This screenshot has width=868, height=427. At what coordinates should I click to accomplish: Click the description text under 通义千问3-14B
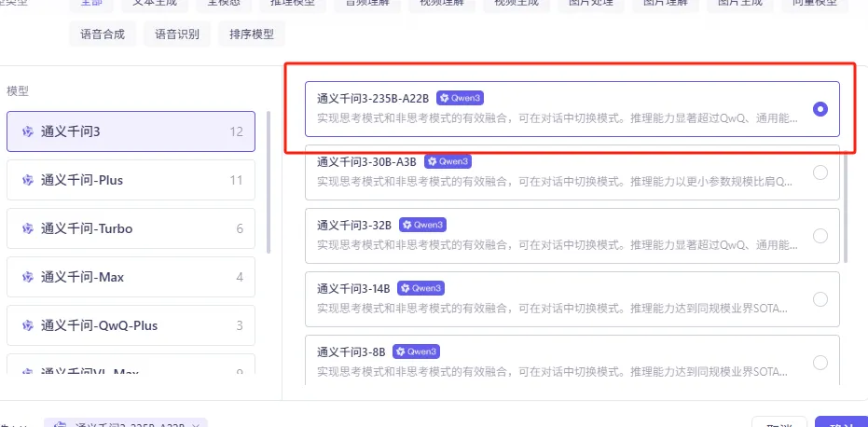[x=552, y=308]
